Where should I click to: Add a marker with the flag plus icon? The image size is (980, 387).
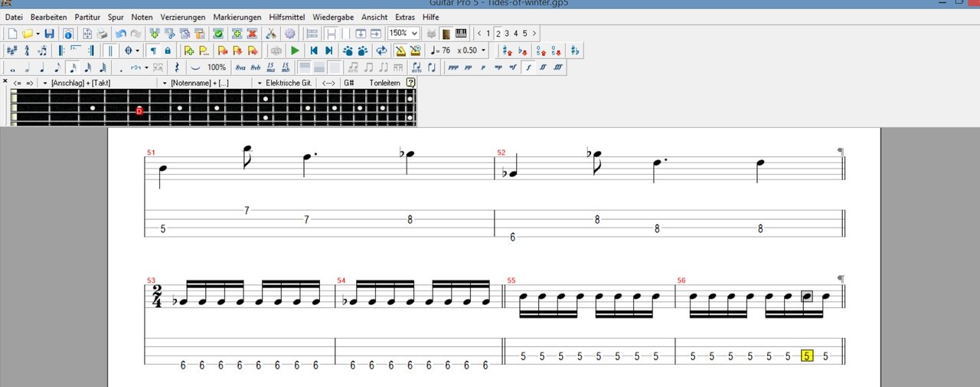click(x=189, y=51)
